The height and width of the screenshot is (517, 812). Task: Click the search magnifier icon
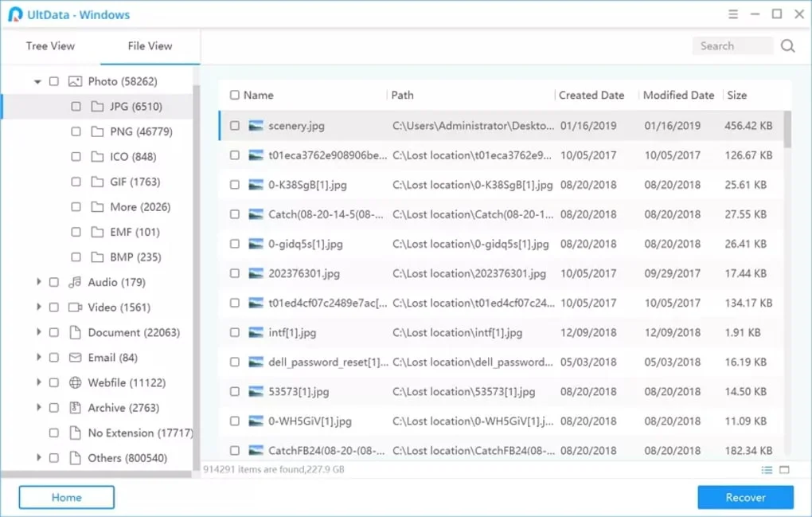point(787,46)
